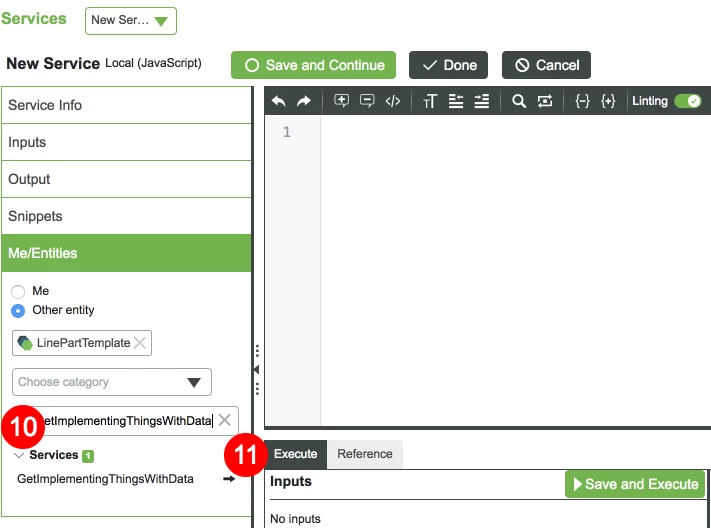Click the add comment icon
This screenshot has height=528, width=711.
pos(341,101)
